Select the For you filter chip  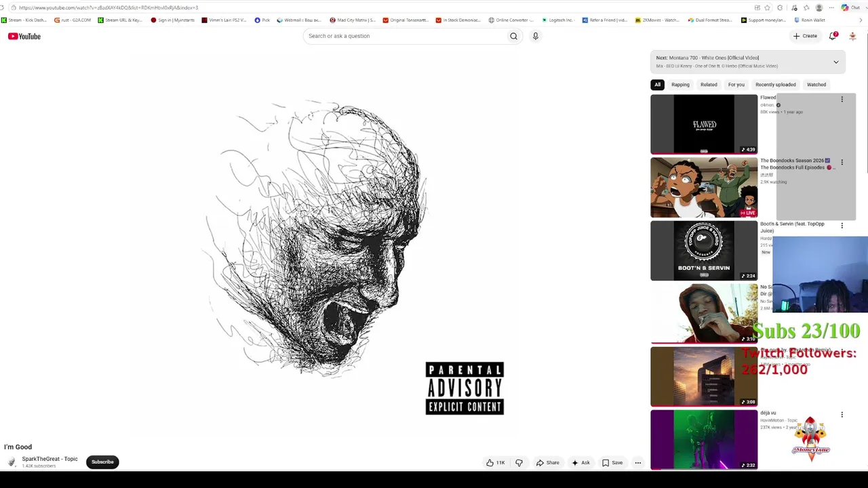(736, 85)
